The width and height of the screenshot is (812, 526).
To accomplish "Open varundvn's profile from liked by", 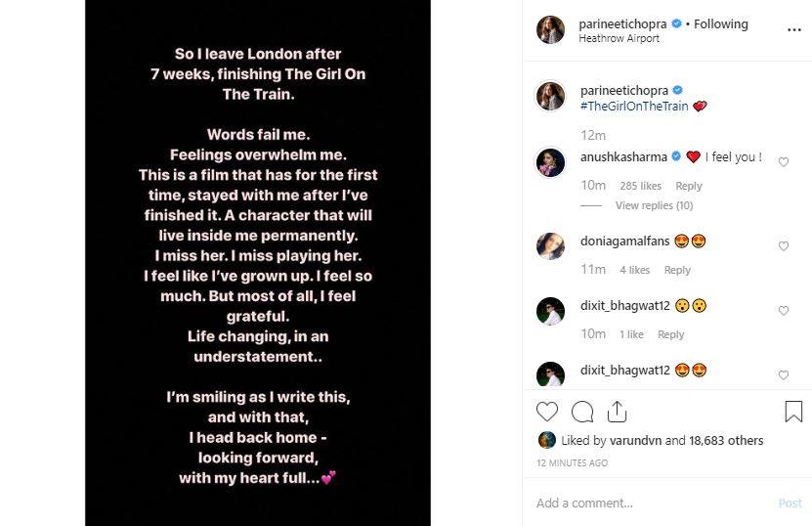I will (x=635, y=441).
